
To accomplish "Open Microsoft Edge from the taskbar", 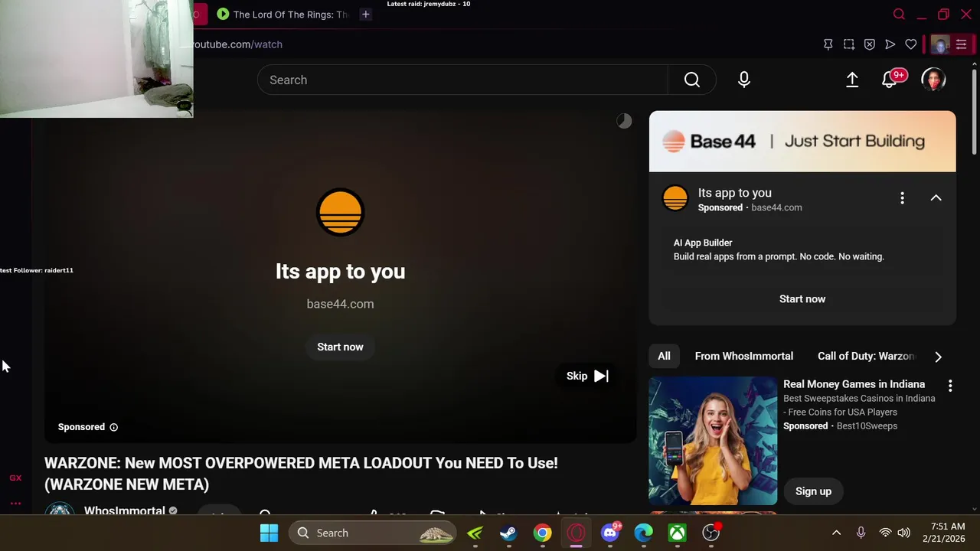I will point(644,533).
